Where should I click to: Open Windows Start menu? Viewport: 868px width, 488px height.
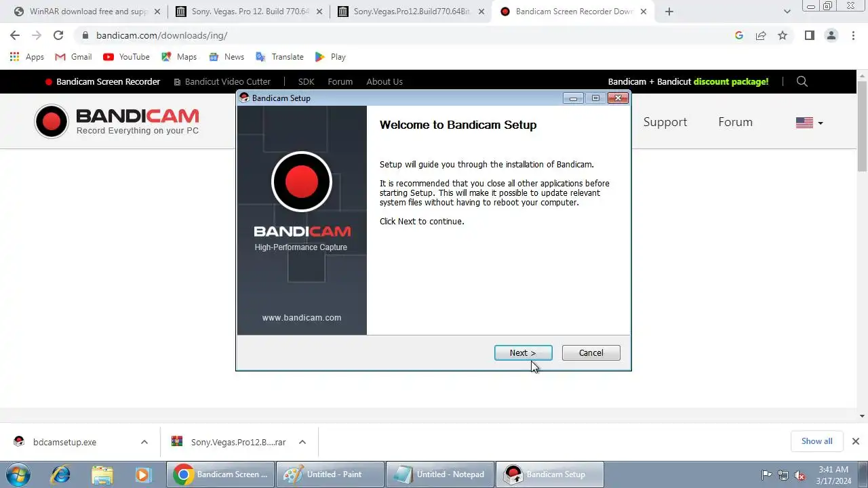pos(17,474)
